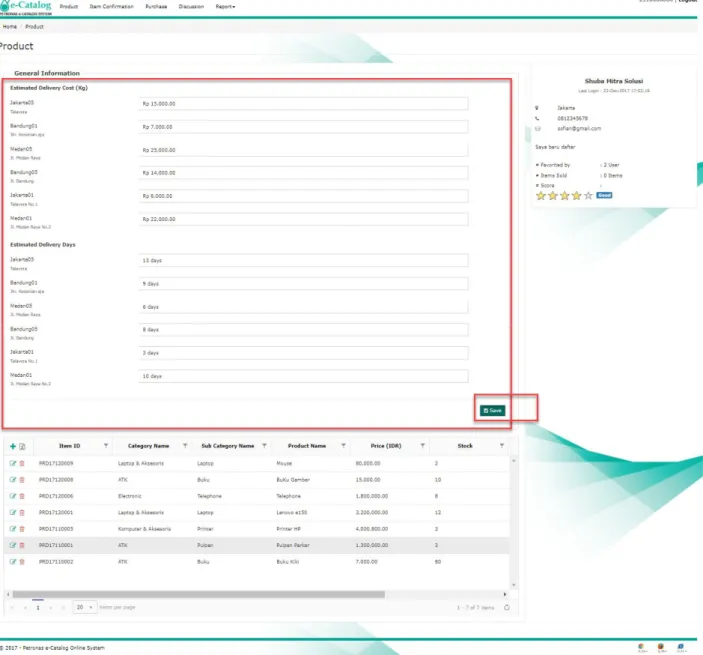Viewport: 703px width, 655px height.
Task: Go to the Purchase menu
Action: click(x=156, y=7)
